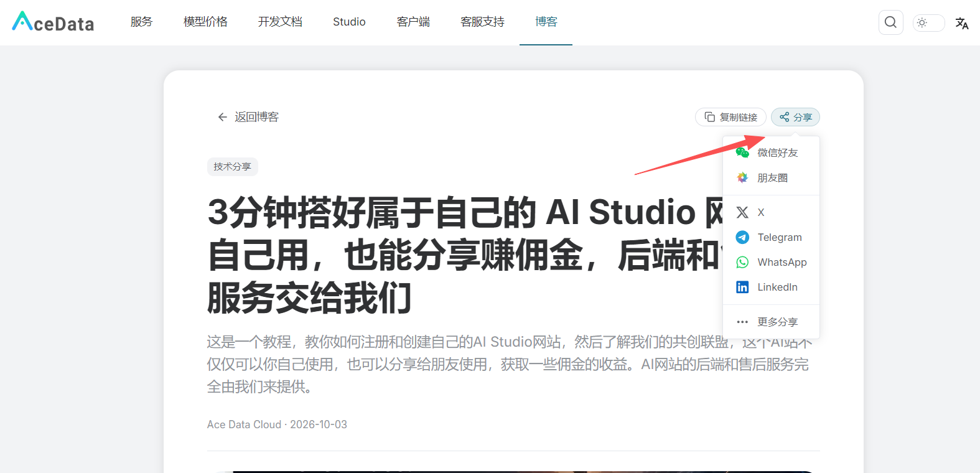
Task: Click the Ace Data Cloud · 2026-10-03 byline
Action: pyautogui.click(x=277, y=424)
